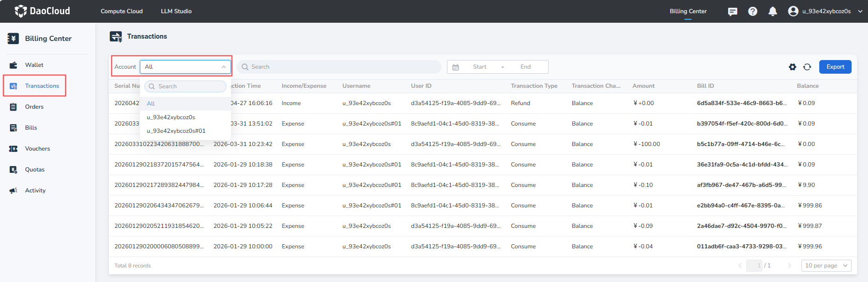This screenshot has height=282, width=868.
Task: Click the page number input box
Action: point(755,266)
